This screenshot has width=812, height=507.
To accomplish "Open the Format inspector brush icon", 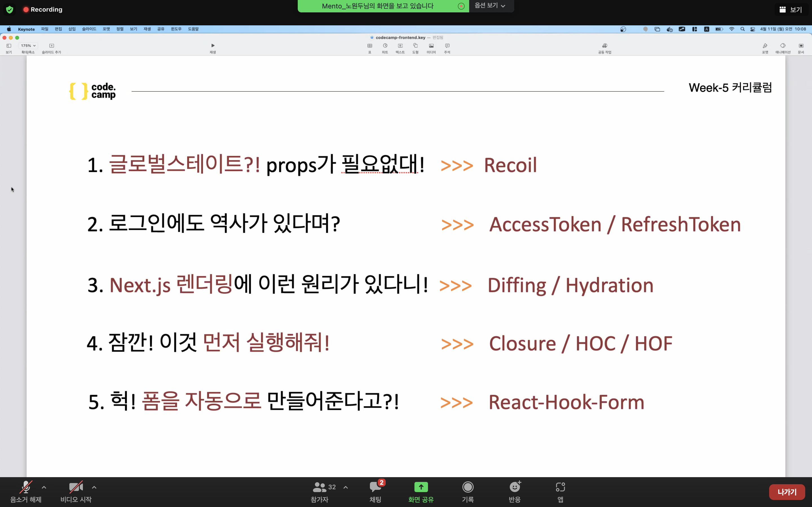I will [x=765, y=46].
